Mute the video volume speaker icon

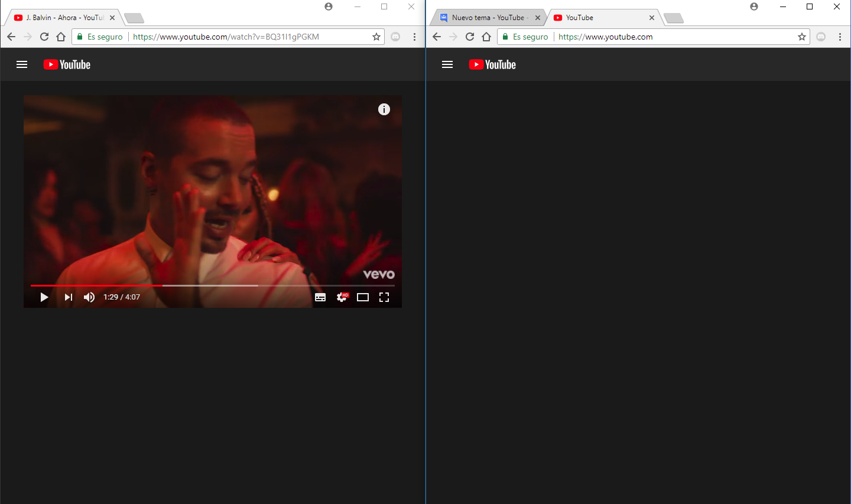pos(89,297)
